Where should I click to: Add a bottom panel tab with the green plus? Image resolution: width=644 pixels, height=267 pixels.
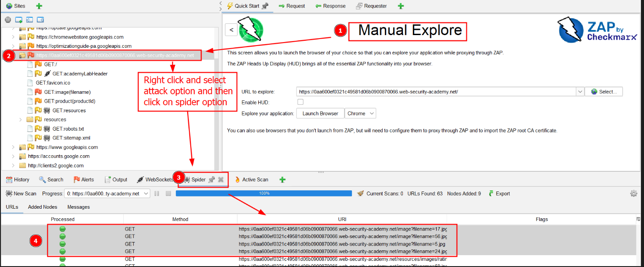click(x=282, y=179)
